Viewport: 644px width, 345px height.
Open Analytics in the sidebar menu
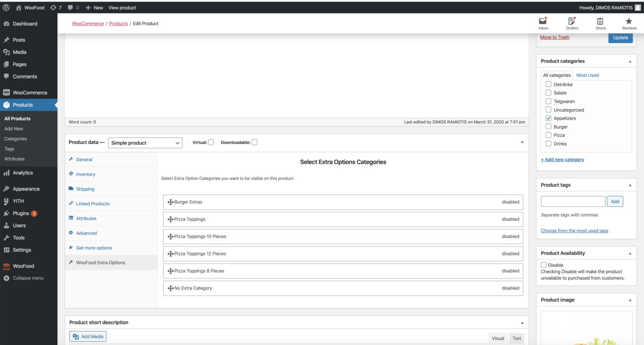(23, 173)
